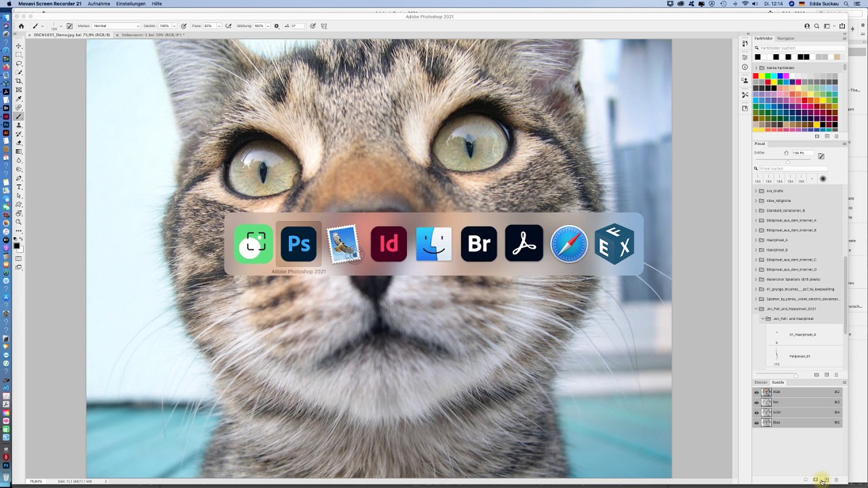868x488 pixels.
Task: Select the Move tool
Action: point(19,45)
